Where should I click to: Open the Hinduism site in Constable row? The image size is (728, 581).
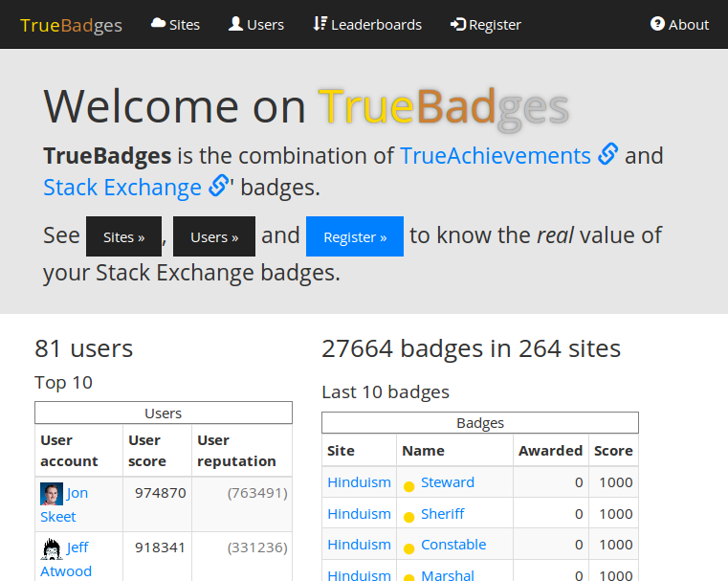point(360,545)
